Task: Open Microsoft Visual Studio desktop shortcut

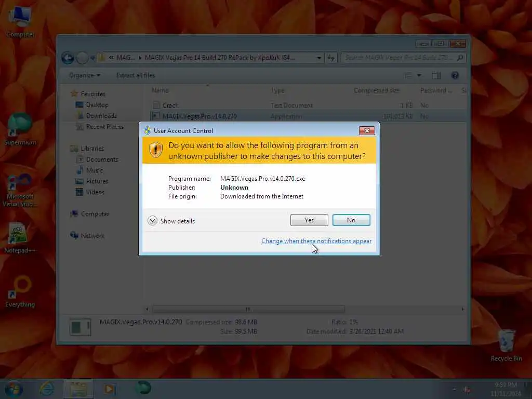Action: click(20, 191)
